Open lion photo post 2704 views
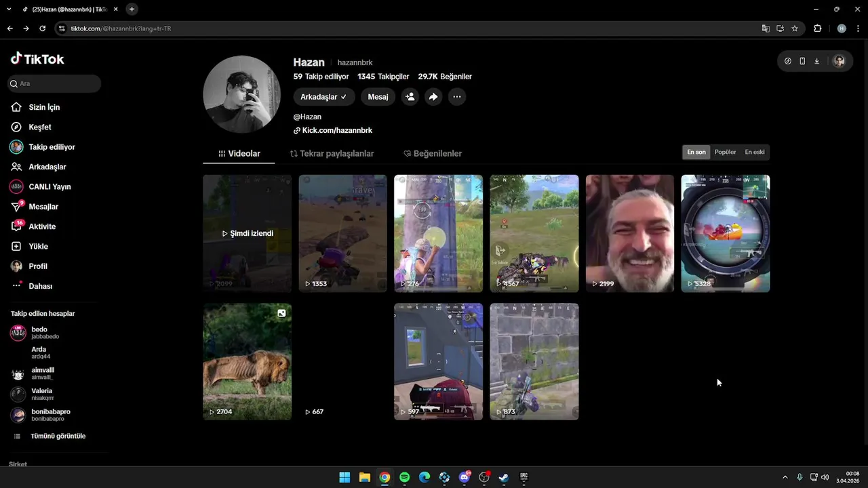This screenshot has width=868, height=488. tap(248, 361)
